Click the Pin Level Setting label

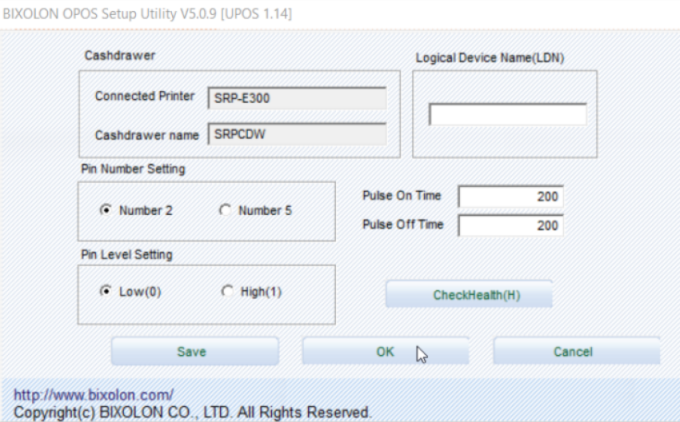127,255
